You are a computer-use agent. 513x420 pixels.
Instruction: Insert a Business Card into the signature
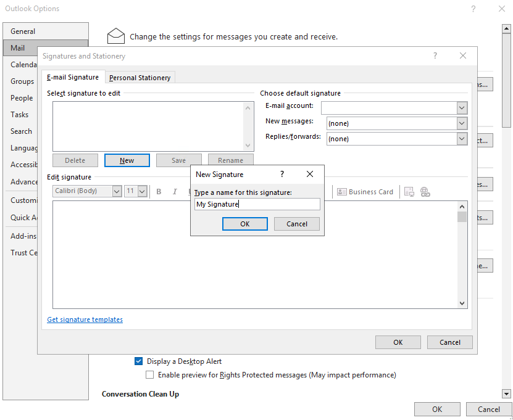365,192
